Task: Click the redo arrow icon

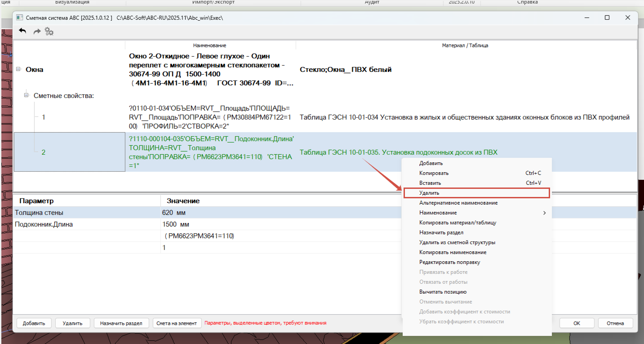Action: point(37,31)
